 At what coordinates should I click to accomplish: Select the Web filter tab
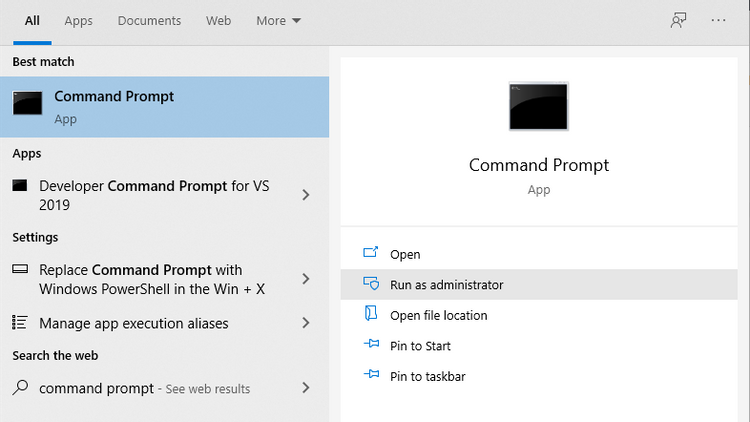click(x=218, y=20)
